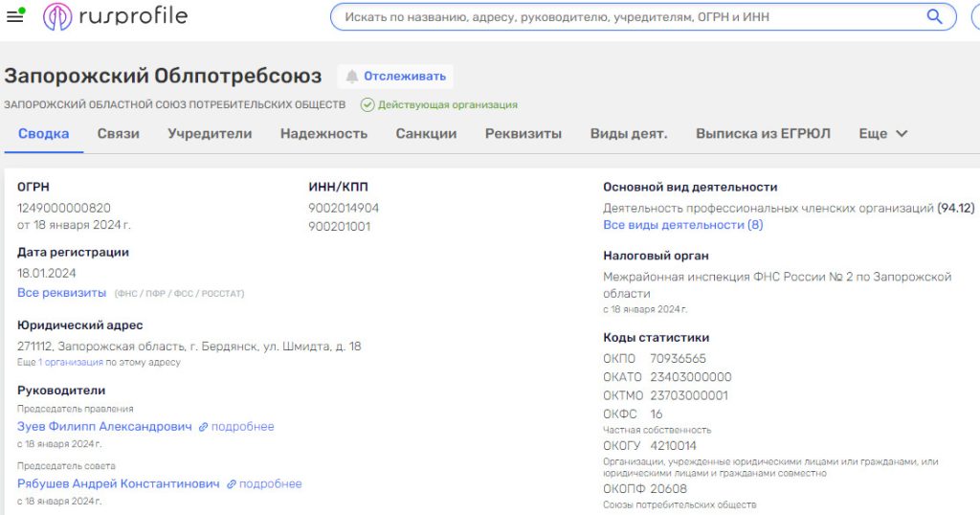Image resolution: width=980 pixels, height=515 pixels.
Task: Click the bell icon beside Отслеживать
Action: tap(352, 77)
